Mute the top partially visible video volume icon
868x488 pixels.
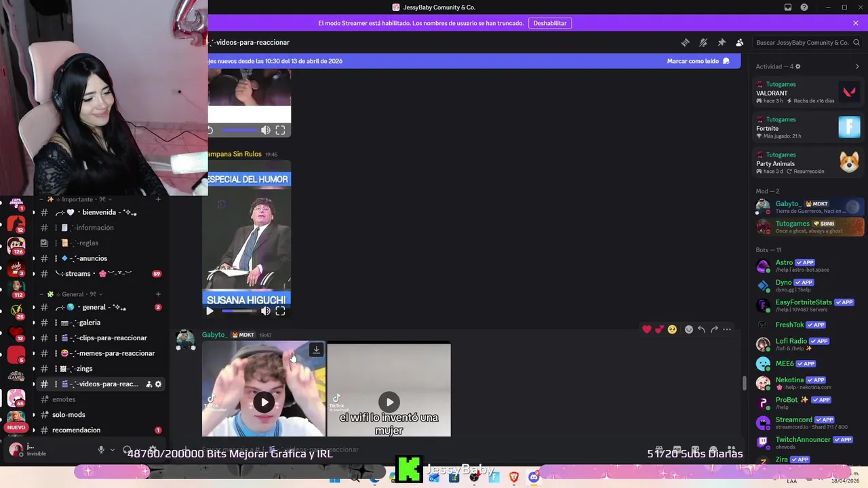(266, 130)
